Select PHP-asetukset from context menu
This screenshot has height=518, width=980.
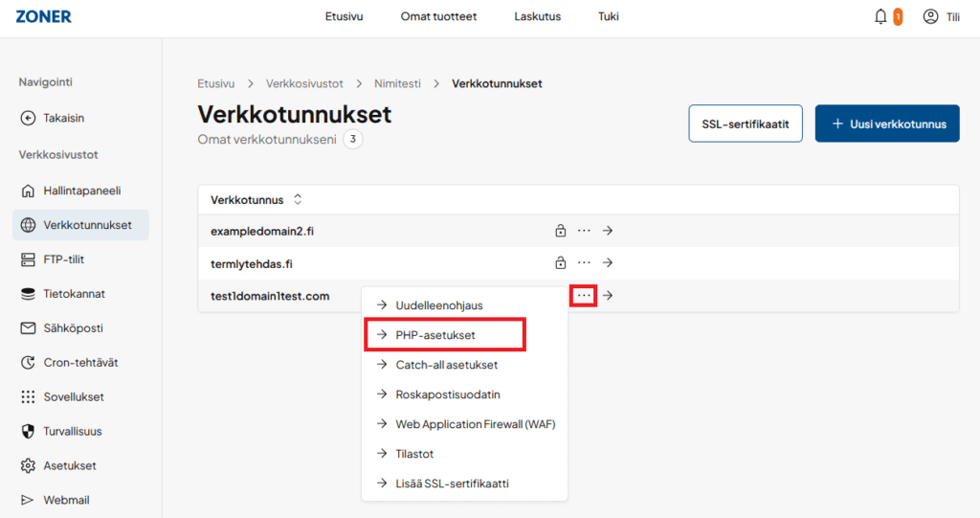tap(435, 335)
